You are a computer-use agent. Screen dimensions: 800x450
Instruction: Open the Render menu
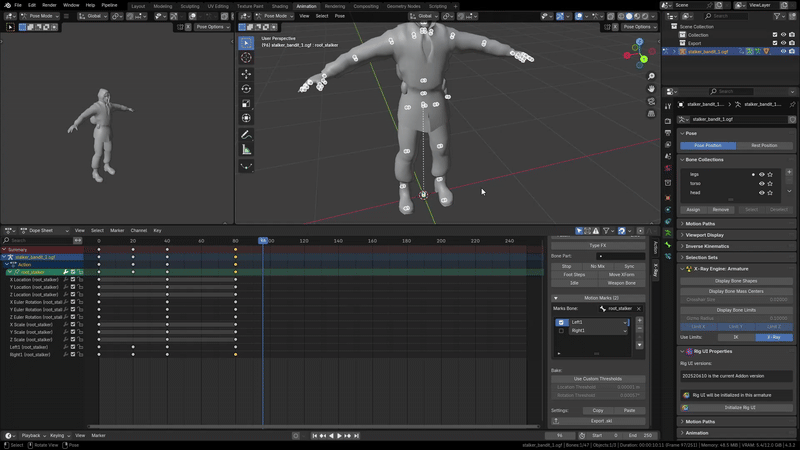click(x=49, y=5)
